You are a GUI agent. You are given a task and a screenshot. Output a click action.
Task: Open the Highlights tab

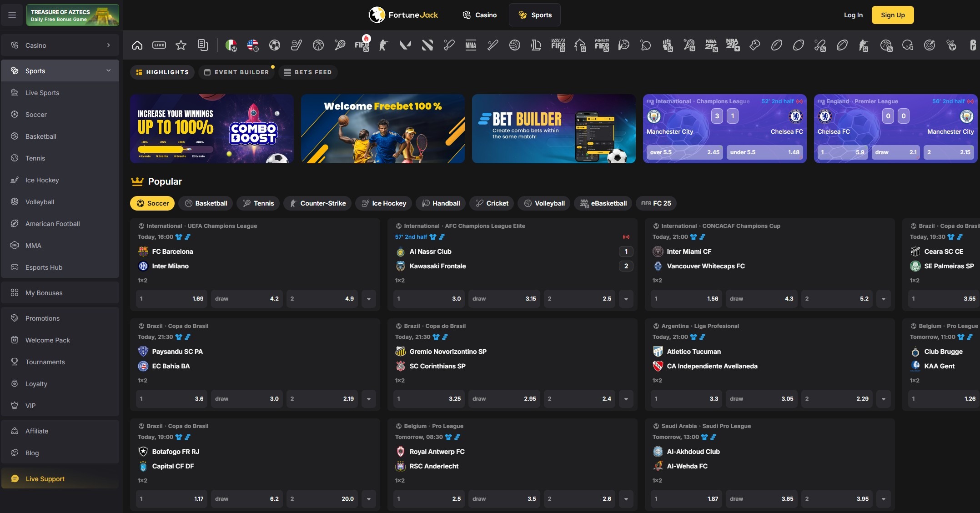pos(162,72)
